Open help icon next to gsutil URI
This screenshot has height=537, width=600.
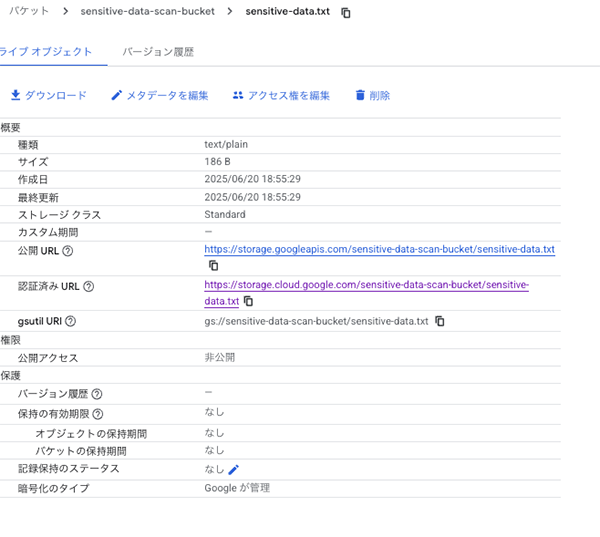[71, 322]
